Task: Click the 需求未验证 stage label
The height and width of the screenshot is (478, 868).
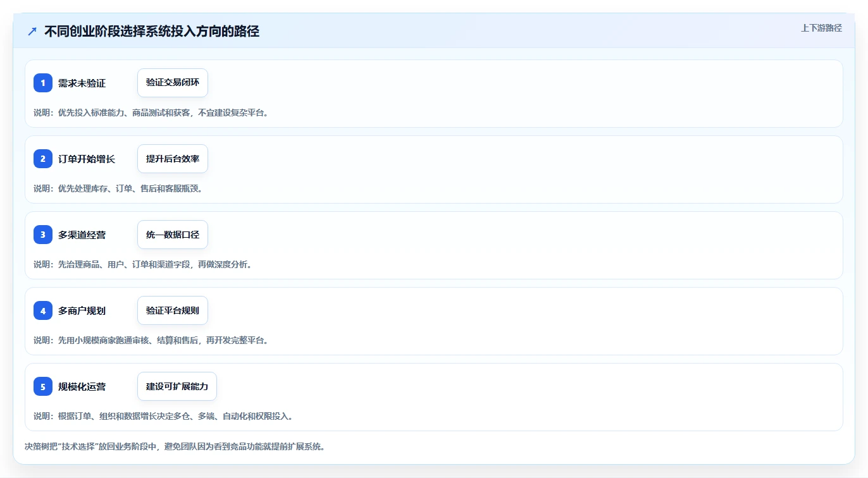Action: coord(82,83)
